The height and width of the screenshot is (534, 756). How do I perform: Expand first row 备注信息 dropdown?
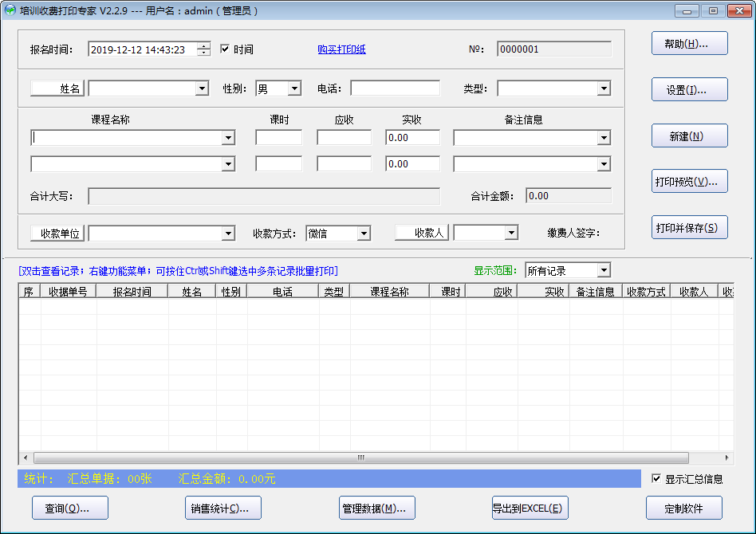coord(604,138)
